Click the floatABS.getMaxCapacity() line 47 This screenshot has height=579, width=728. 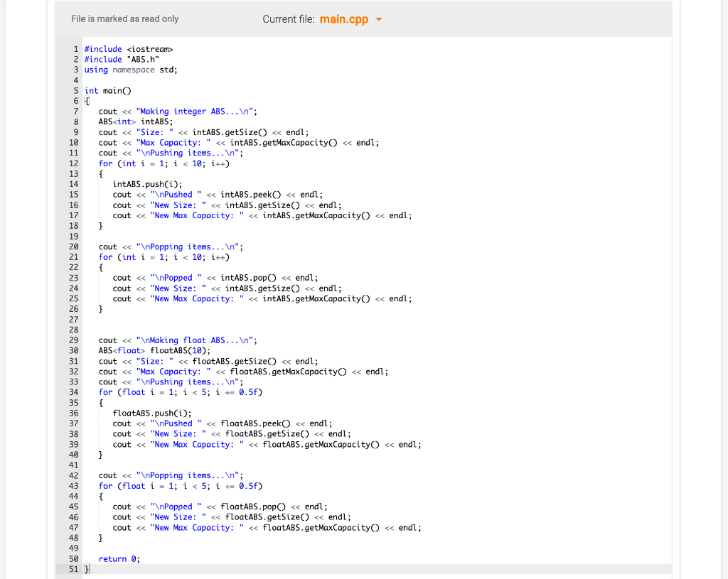(267, 528)
